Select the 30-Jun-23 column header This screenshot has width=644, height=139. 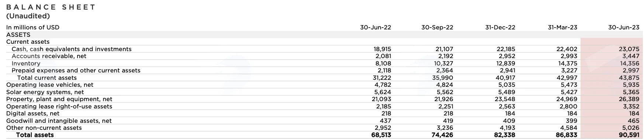click(624, 27)
